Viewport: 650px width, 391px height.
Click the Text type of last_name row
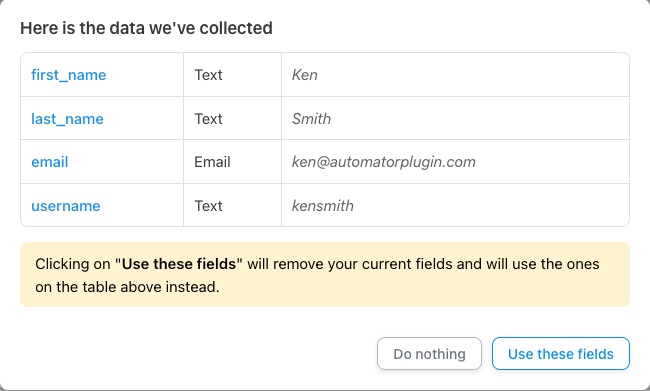(209, 119)
